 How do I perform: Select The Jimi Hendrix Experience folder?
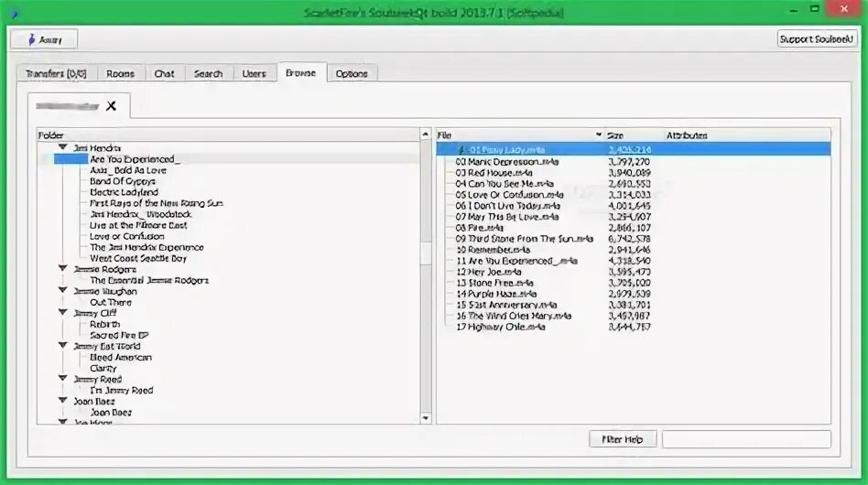pyautogui.click(x=146, y=248)
